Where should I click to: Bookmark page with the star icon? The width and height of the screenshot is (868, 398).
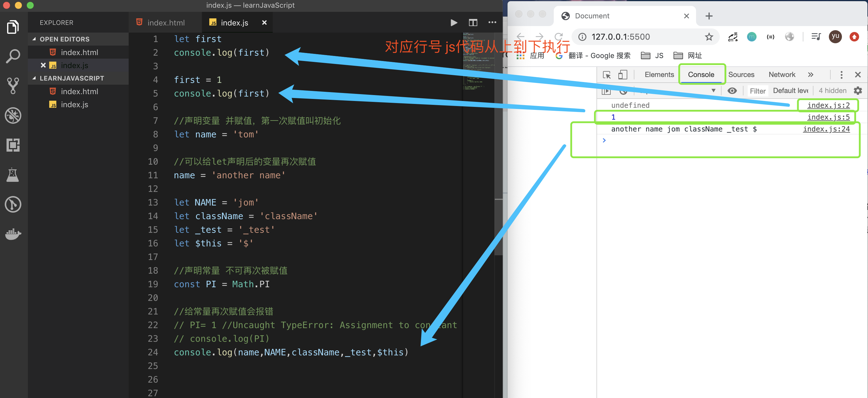[709, 37]
